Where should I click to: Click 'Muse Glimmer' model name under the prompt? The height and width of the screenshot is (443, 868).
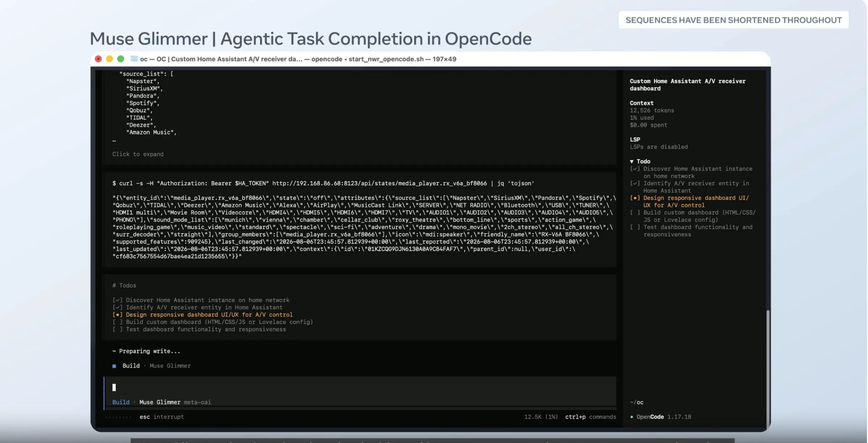160,402
